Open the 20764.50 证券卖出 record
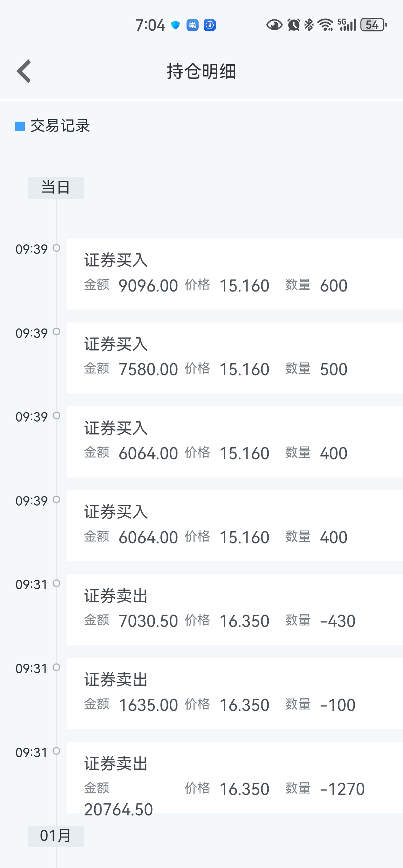This screenshot has width=403, height=868. [234, 777]
